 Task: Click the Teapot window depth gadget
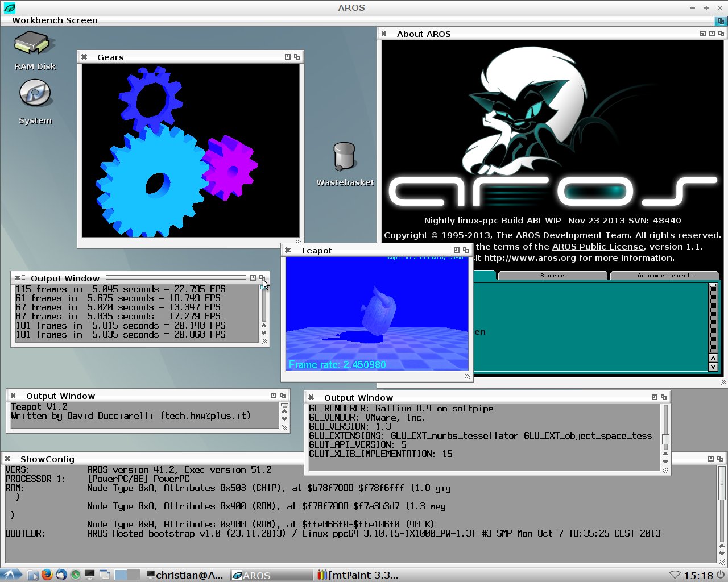pyautogui.click(x=466, y=250)
